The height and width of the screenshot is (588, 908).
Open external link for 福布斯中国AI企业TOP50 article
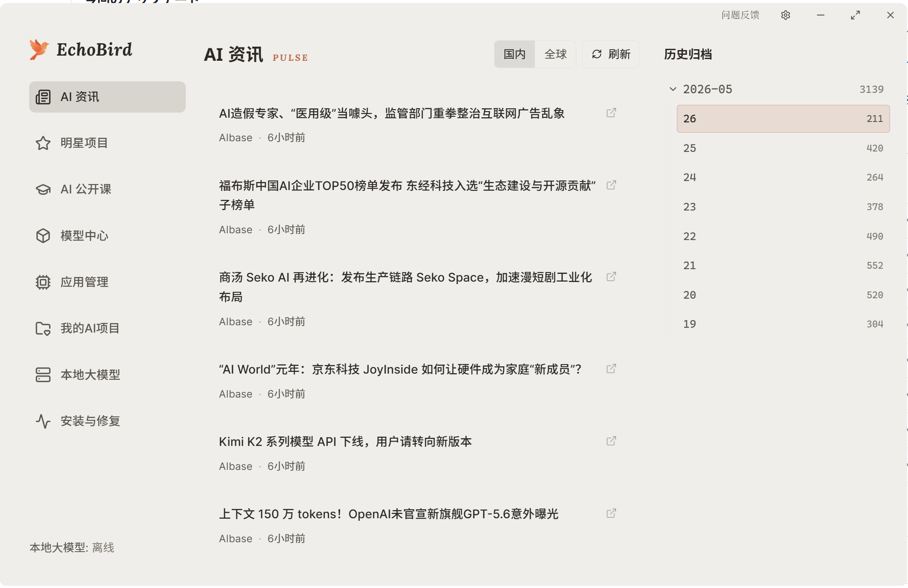pyautogui.click(x=611, y=185)
